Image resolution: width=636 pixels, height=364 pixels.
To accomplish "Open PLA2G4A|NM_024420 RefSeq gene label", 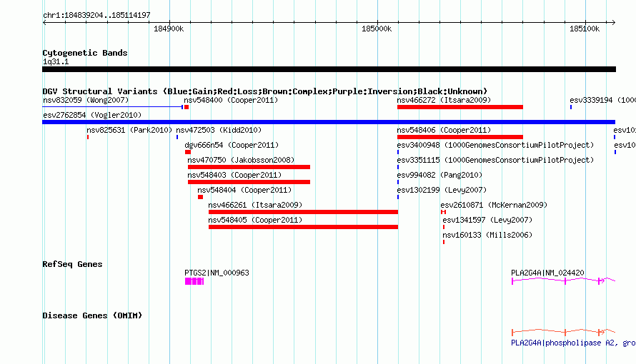I will coord(547,273).
